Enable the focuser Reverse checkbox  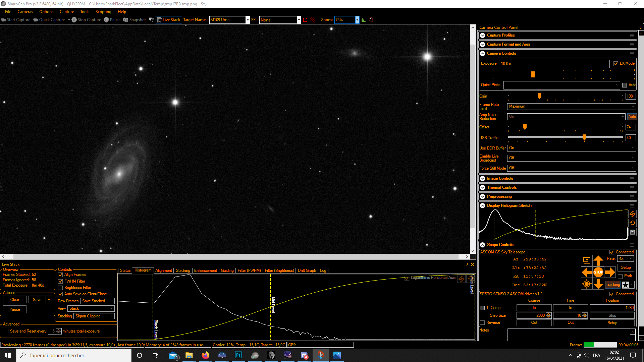482,323
